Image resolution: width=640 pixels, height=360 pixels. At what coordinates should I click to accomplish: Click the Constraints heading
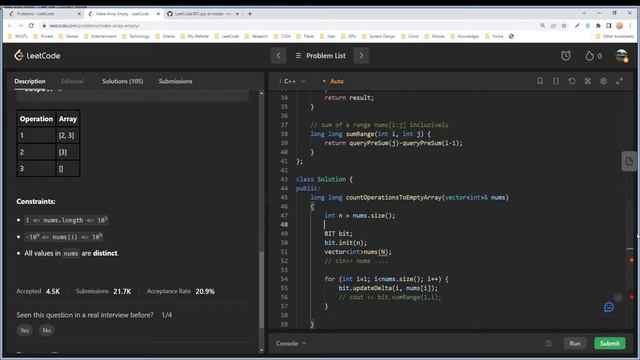coord(36,202)
